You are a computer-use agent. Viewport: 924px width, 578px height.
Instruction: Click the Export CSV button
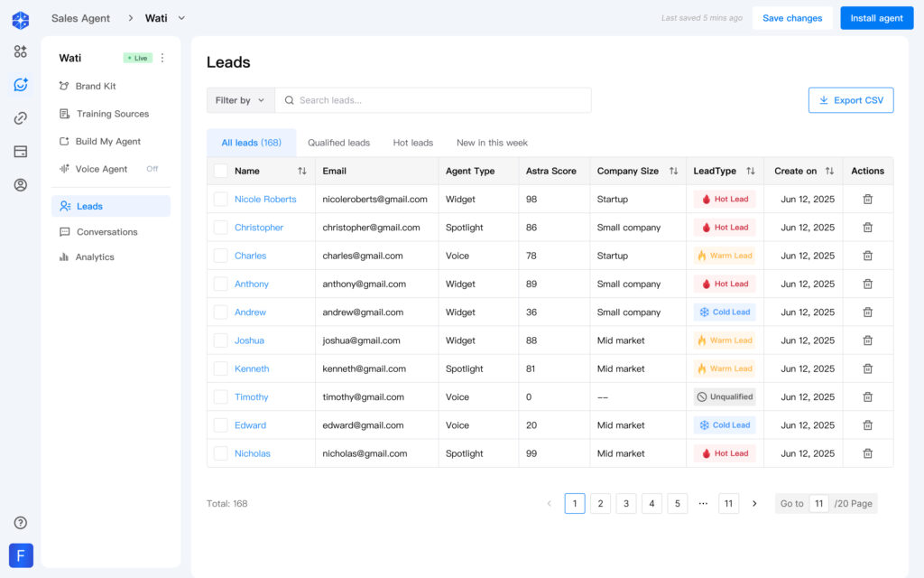click(x=850, y=100)
